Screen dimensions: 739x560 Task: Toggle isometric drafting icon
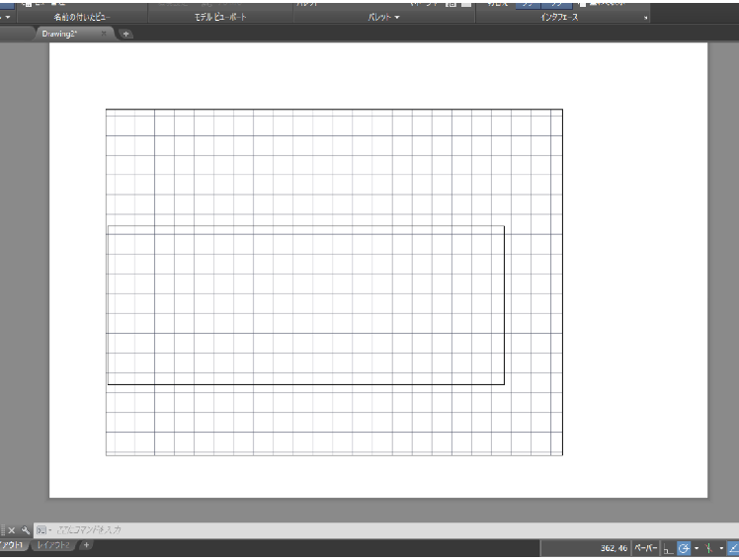point(708,548)
